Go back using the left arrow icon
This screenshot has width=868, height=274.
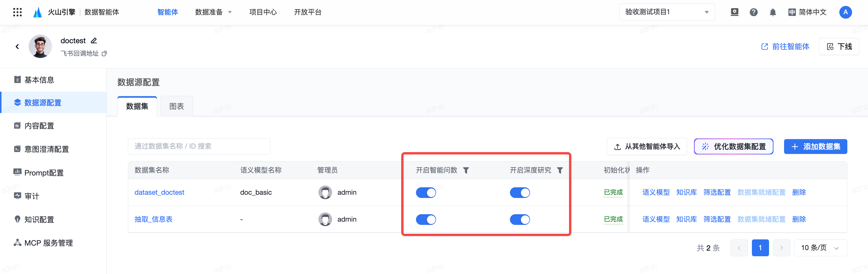click(17, 46)
